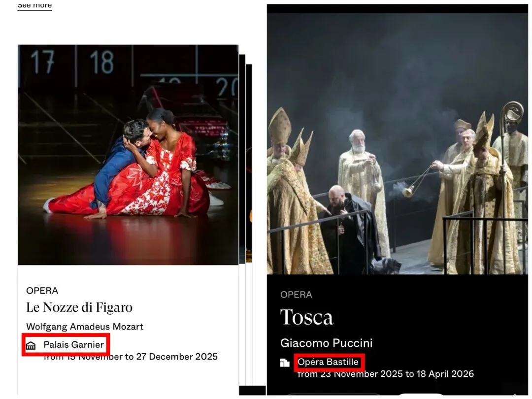The width and height of the screenshot is (532, 399).
Task: Select the Opéra Bastille venue name
Action: pos(328,362)
